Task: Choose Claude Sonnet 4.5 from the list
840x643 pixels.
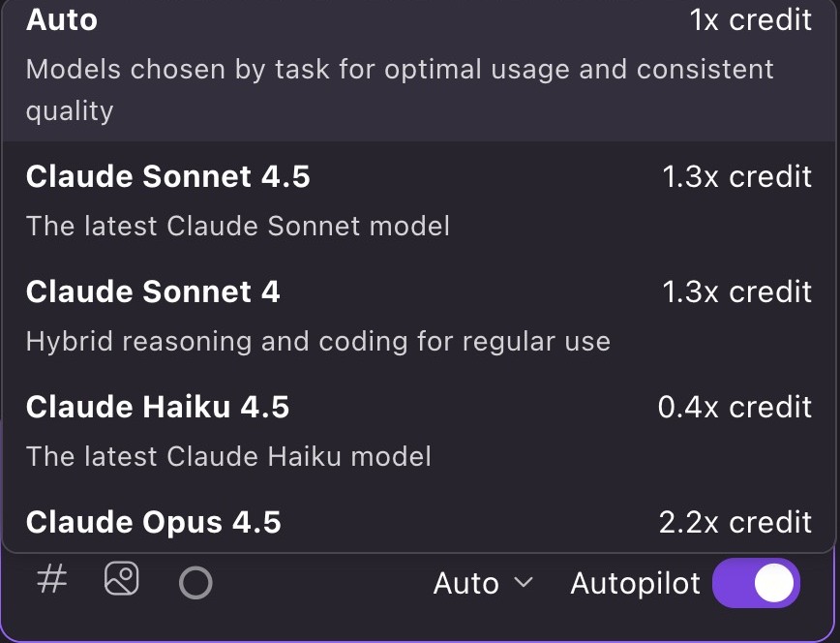Action: 168,176
